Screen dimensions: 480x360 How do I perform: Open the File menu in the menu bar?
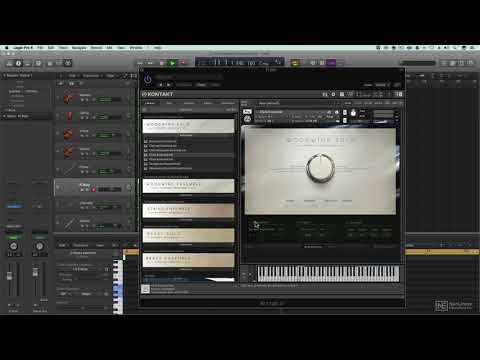[40, 48]
